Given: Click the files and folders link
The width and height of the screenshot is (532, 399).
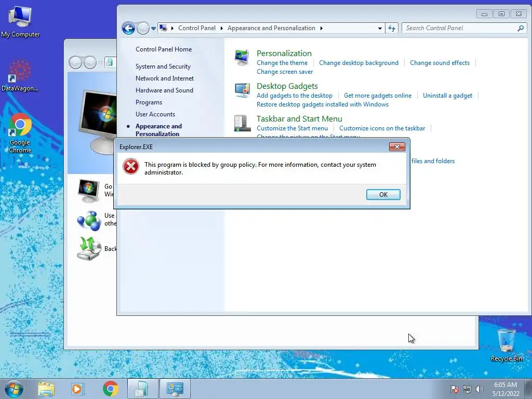Looking at the screenshot, I should pos(433,161).
